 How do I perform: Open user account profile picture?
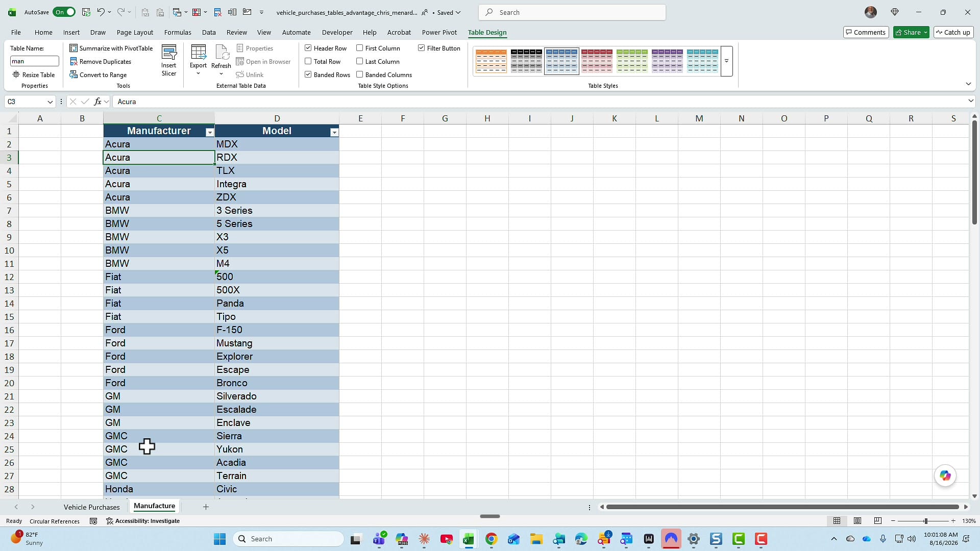click(871, 12)
